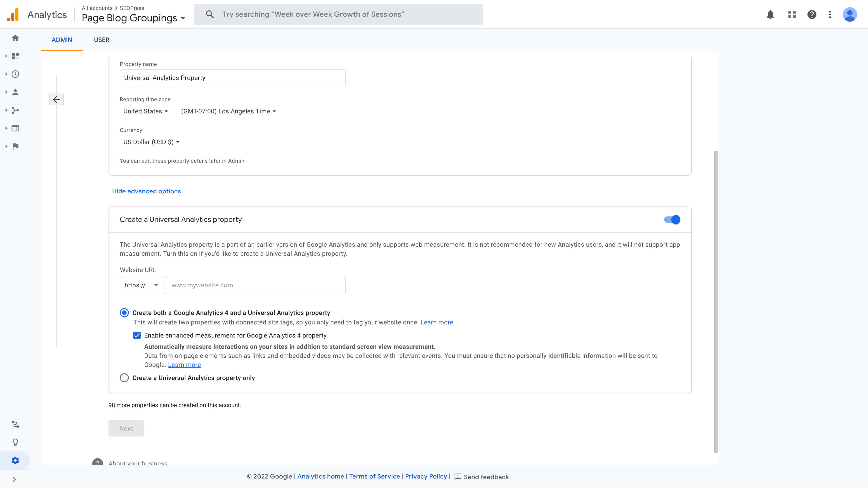The image size is (868, 488).
Task: Open the Google apps grid icon
Action: pyautogui.click(x=792, y=14)
